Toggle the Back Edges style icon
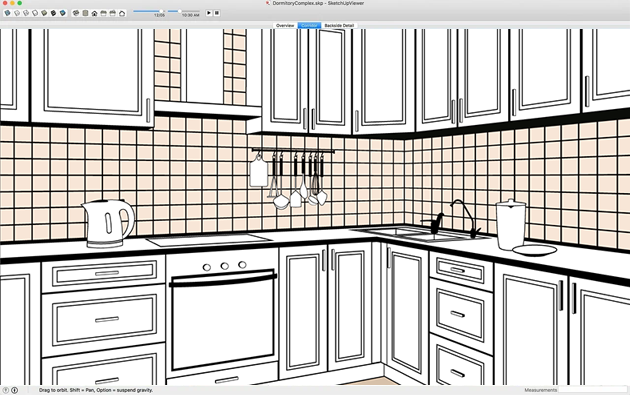 point(17,13)
